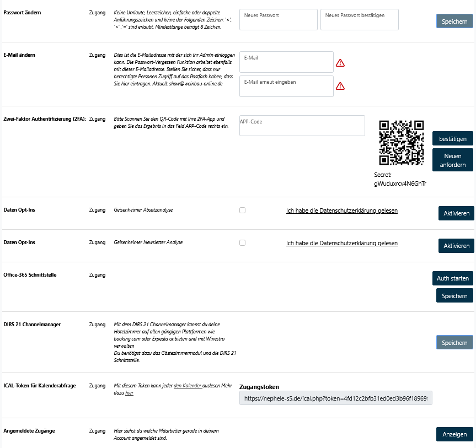The width and height of the screenshot is (476, 448).
Task: Tick the Geisenheimer Absatzanalyse checkbox
Action: pos(243,210)
